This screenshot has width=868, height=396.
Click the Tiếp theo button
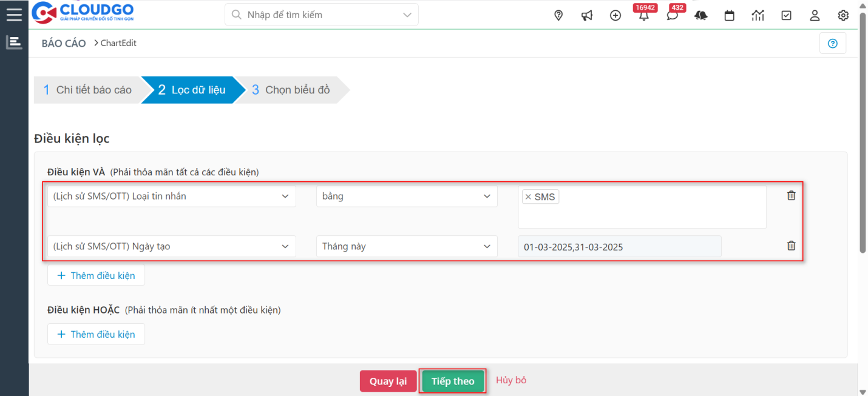(452, 381)
